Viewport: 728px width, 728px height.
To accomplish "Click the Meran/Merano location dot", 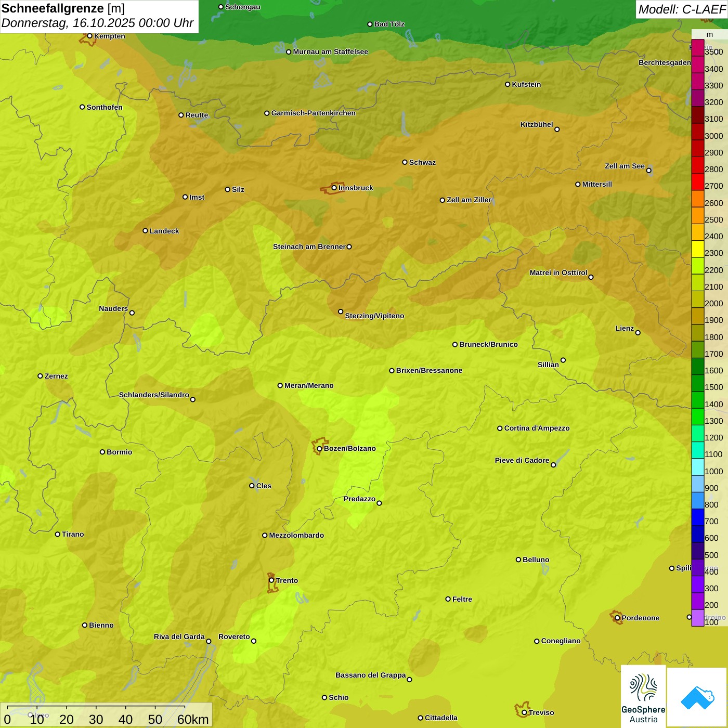I will (280, 385).
